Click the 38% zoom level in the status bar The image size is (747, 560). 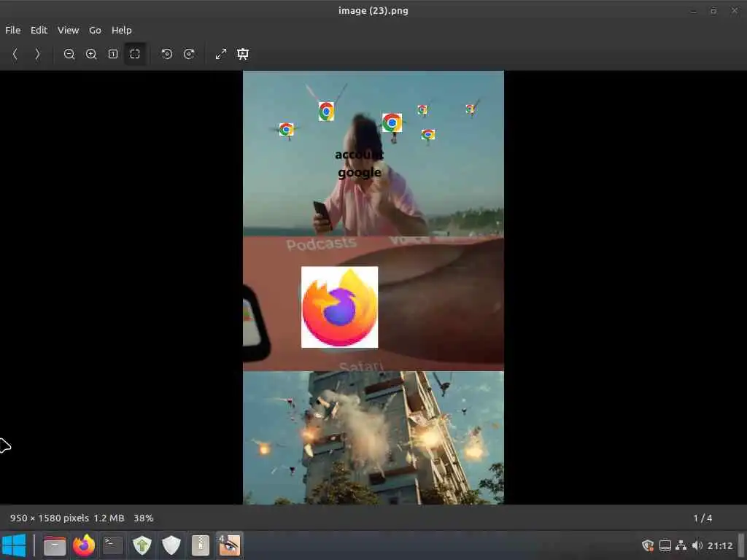(x=144, y=518)
